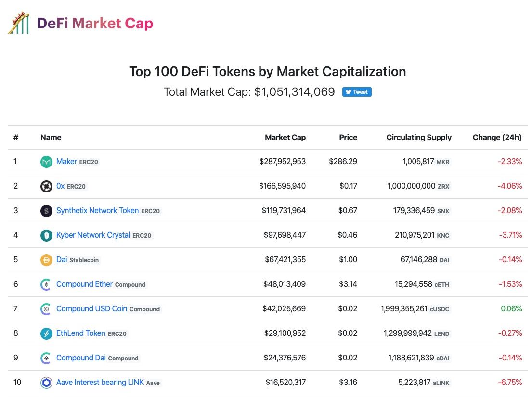Click the Kyber Network Crystal icon
Viewport: 532px width, 397px height.
click(46, 235)
